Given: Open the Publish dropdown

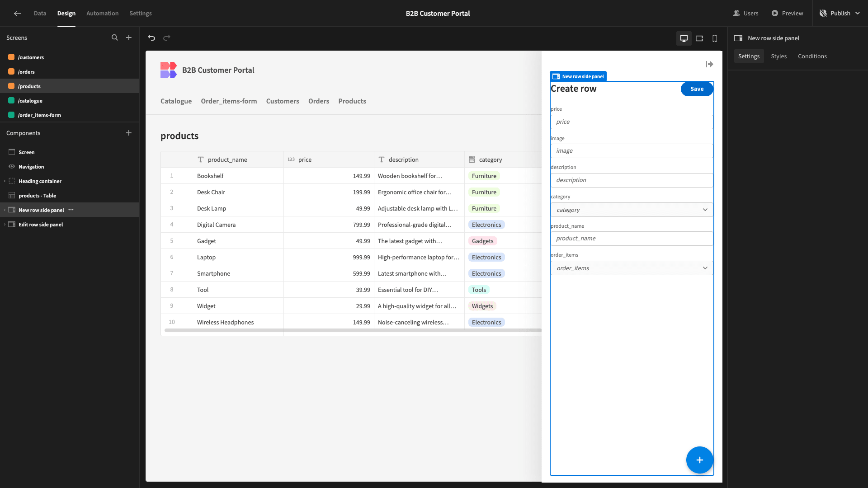Looking at the screenshot, I should point(840,14).
